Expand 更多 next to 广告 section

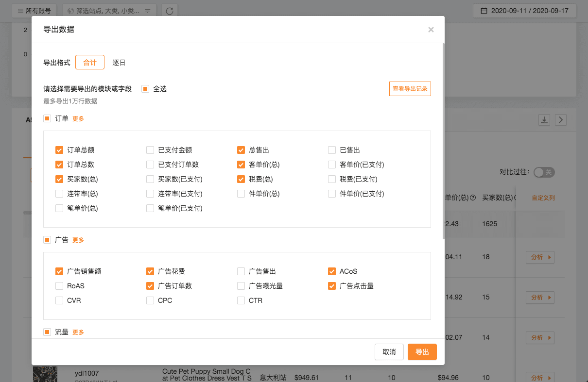[x=78, y=240]
